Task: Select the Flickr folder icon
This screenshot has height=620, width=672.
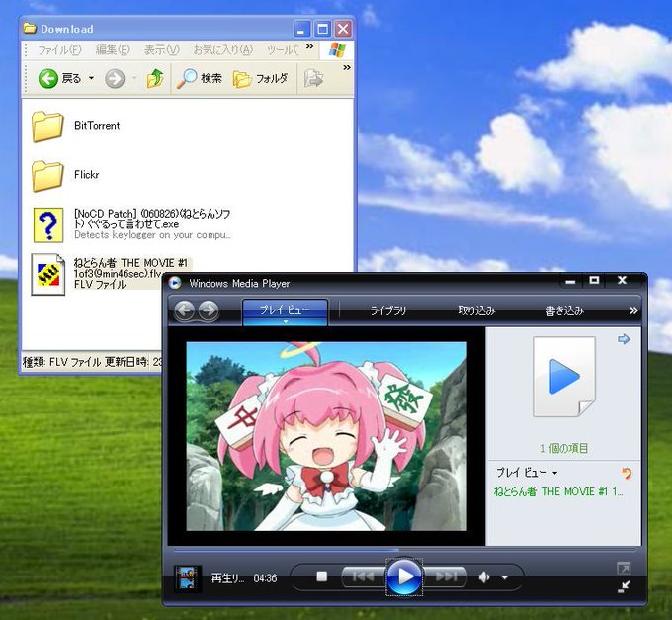Action: 47,176
